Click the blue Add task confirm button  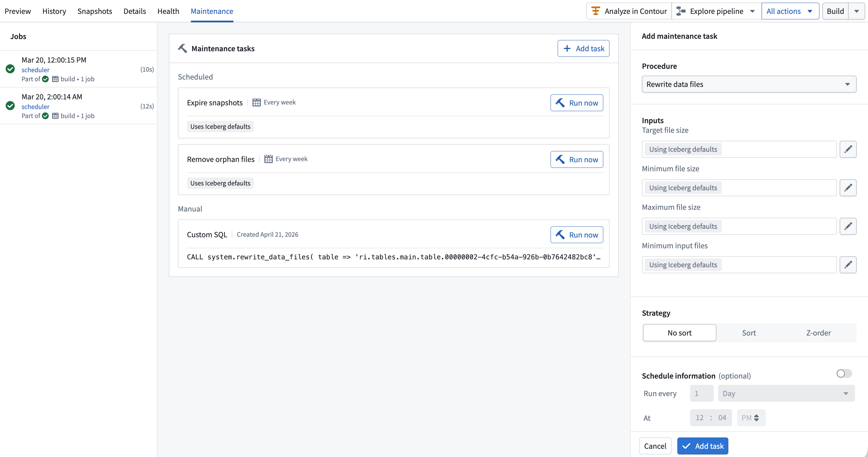pyautogui.click(x=703, y=446)
